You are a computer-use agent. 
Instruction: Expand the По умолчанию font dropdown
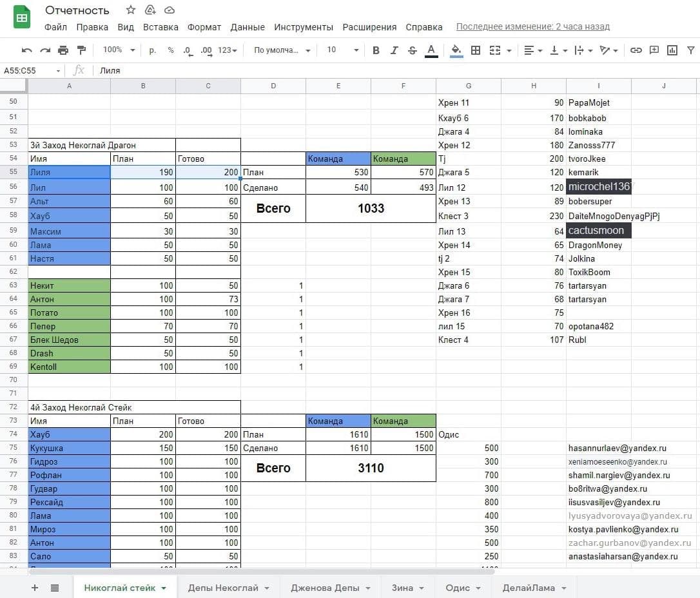coord(282,50)
